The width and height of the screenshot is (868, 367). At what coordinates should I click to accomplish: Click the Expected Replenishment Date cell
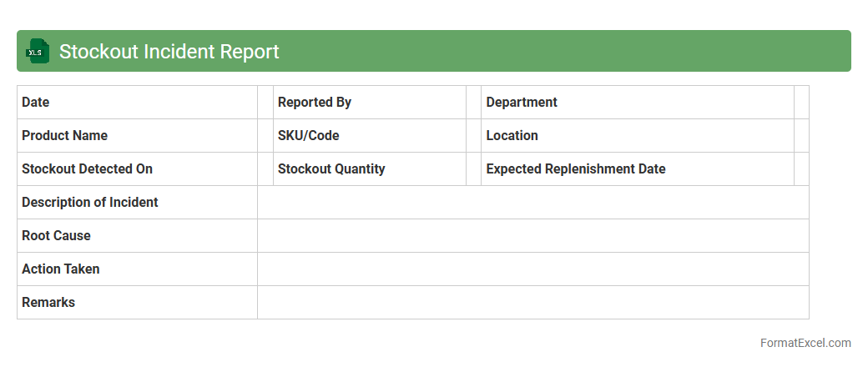click(638, 169)
